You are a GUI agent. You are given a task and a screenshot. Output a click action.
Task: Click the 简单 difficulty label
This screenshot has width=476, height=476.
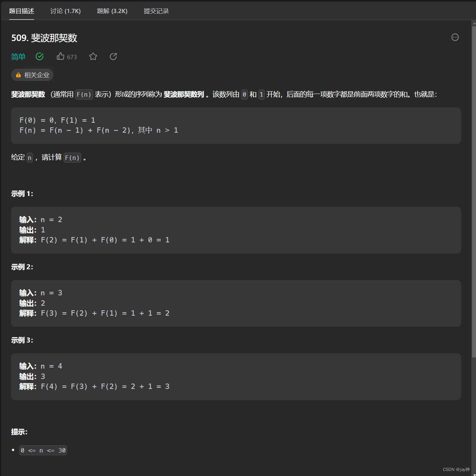point(18,56)
